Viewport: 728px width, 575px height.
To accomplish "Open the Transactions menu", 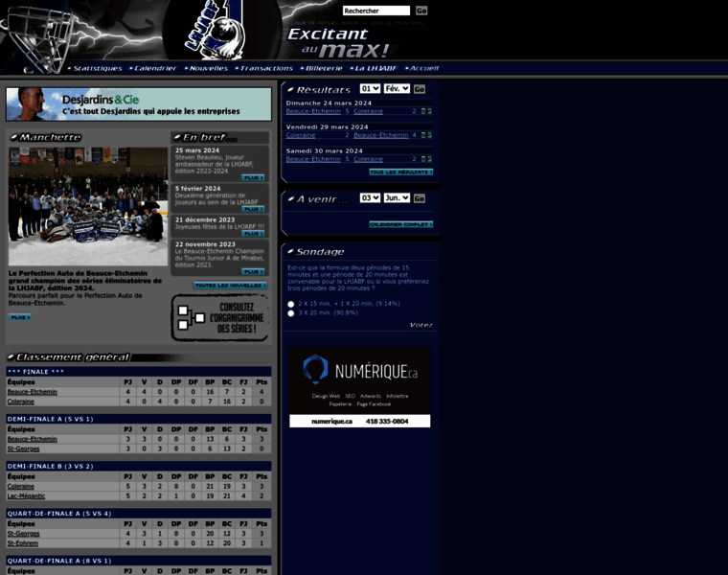I will [264, 68].
